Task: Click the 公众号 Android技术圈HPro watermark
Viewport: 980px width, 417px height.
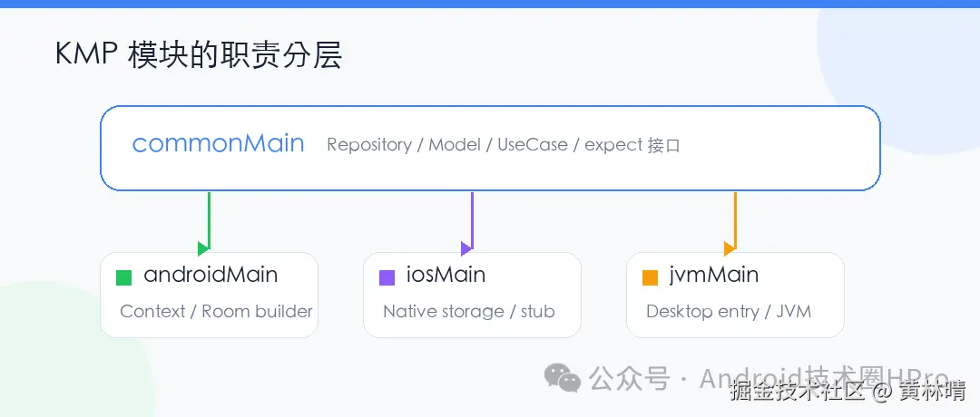Action: pyautogui.click(x=769, y=379)
